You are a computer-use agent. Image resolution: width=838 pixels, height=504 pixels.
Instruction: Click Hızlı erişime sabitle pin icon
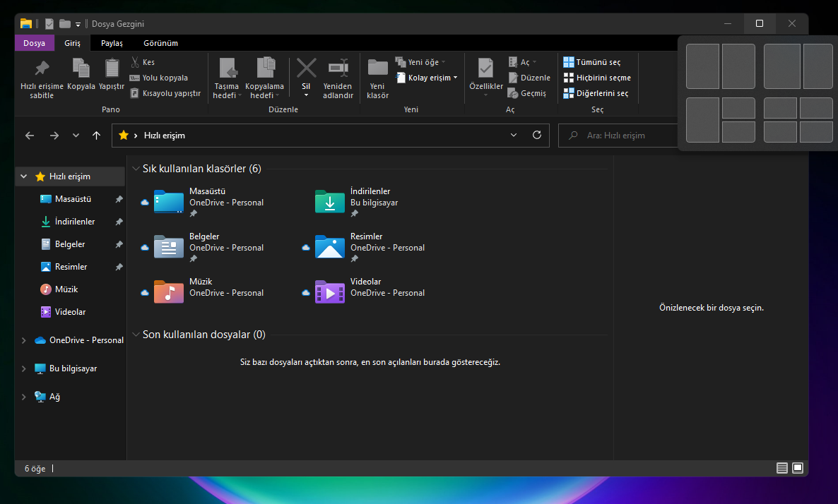pos(42,69)
